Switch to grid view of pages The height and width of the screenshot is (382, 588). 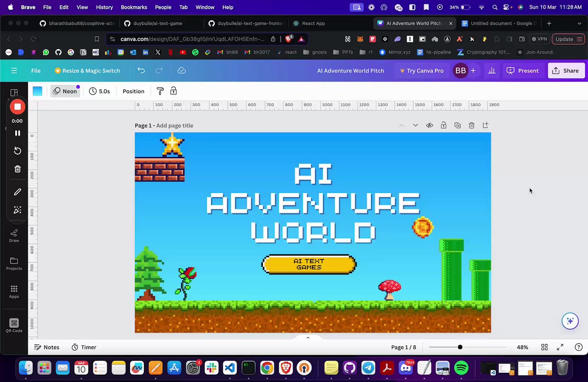[x=544, y=347]
